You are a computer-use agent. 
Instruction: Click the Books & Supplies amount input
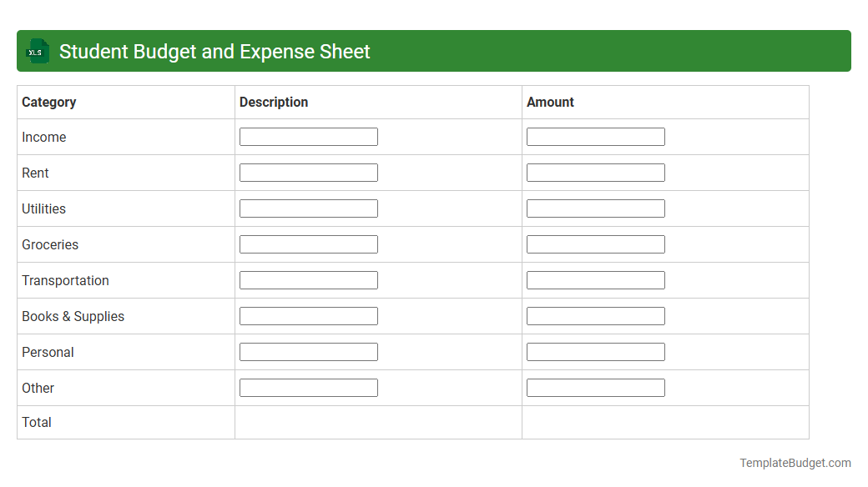pos(595,315)
